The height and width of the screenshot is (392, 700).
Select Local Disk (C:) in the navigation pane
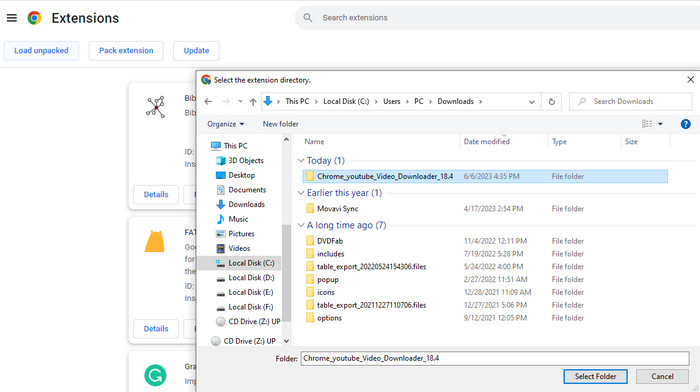[x=251, y=263]
